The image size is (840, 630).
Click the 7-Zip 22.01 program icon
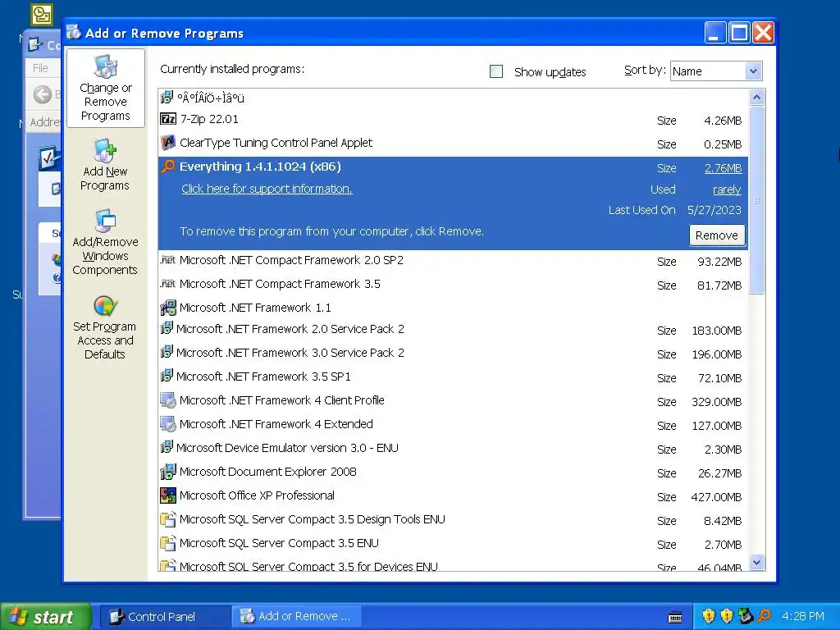click(168, 118)
